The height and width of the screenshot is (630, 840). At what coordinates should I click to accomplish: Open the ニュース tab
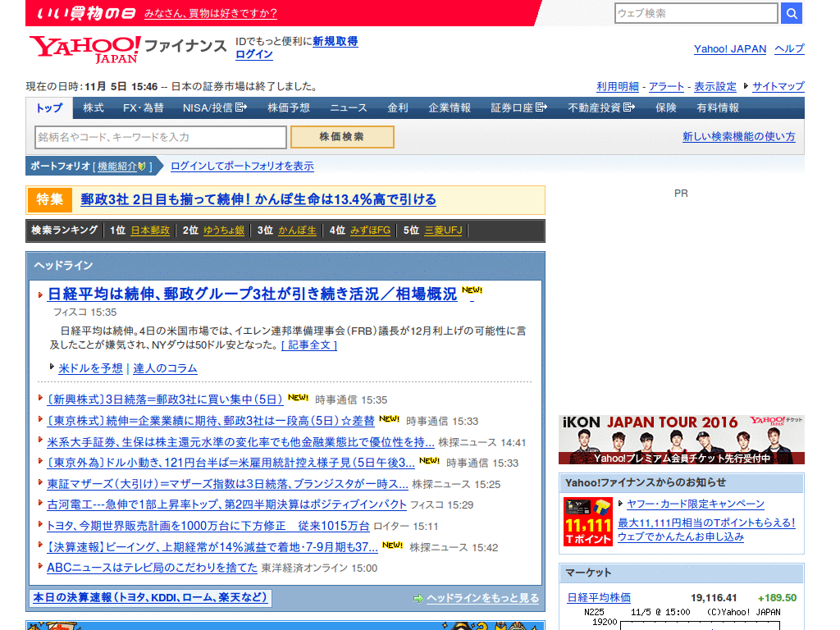click(348, 107)
